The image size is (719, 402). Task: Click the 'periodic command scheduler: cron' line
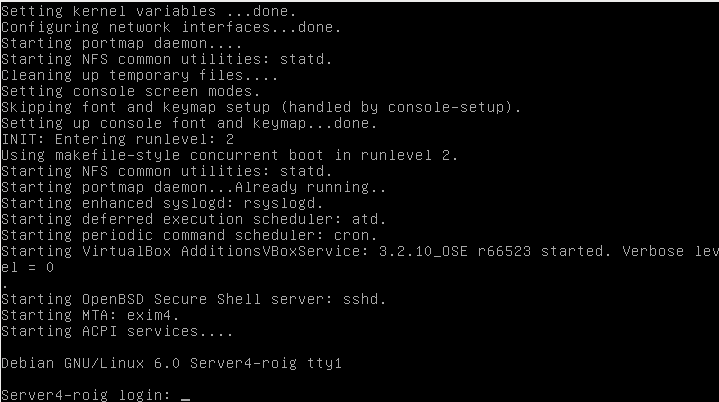tap(189, 235)
